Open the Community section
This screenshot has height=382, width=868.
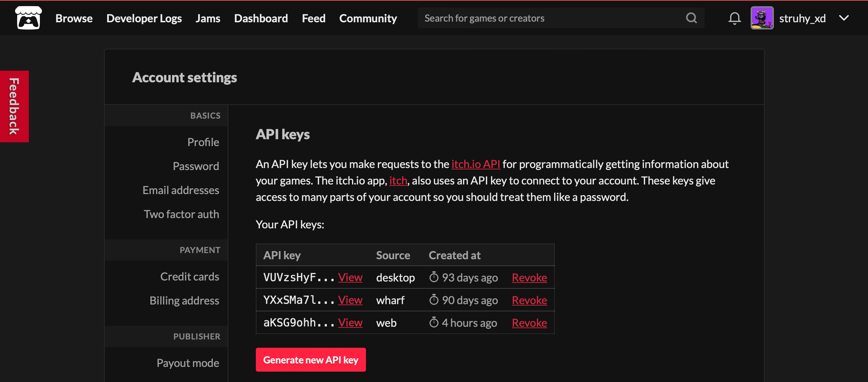368,18
